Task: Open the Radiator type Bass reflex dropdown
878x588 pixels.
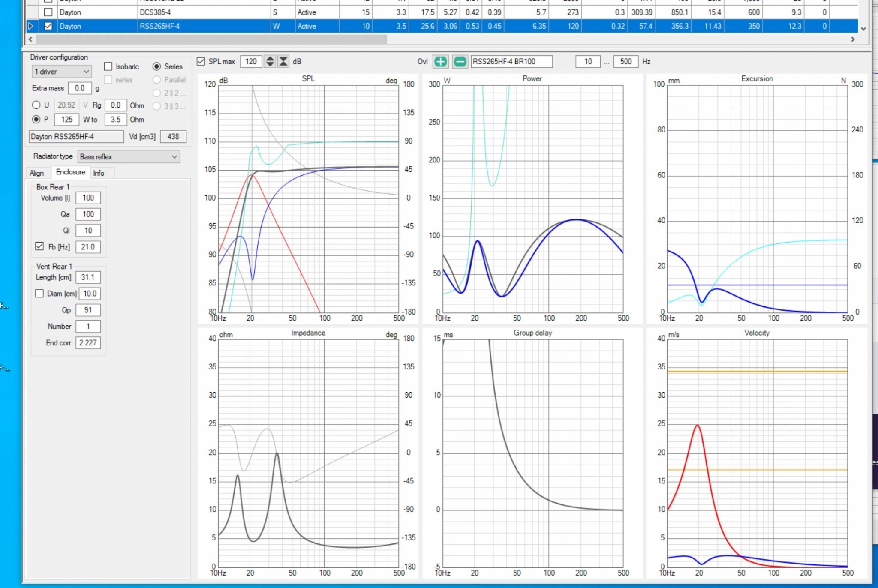Action: tap(129, 157)
